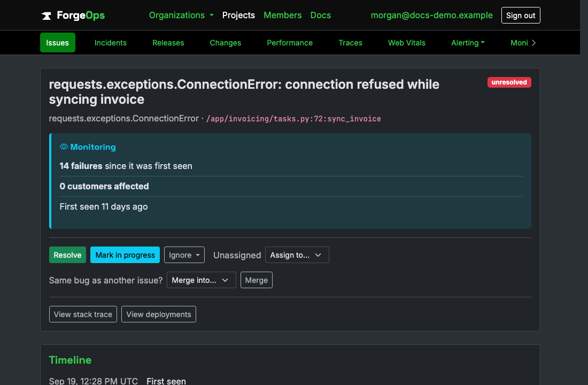Switch to the Releases tab
Image resolution: width=588 pixels, height=385 pixels.
click(x=168, y=43)
